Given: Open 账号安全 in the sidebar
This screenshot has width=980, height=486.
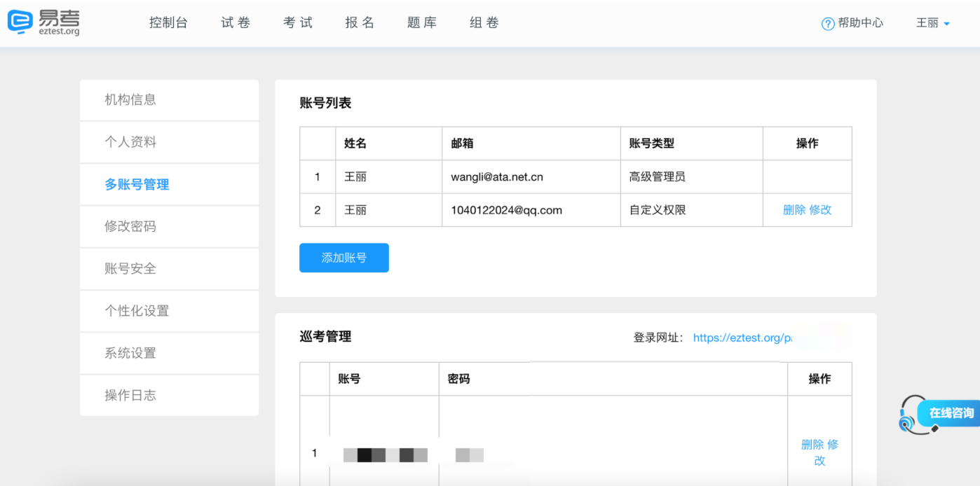Looking at the screenshot, I should coord(169,268).
